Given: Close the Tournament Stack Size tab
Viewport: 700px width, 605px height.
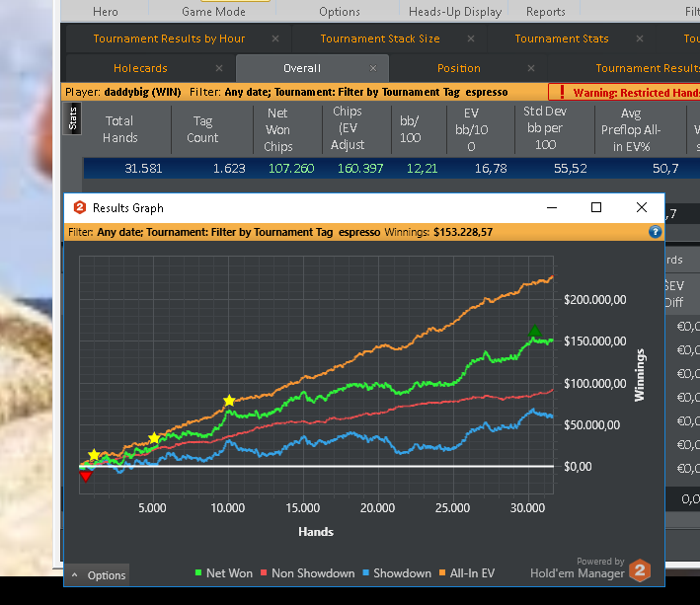Looking at the screenshot, I should point(471,38).
